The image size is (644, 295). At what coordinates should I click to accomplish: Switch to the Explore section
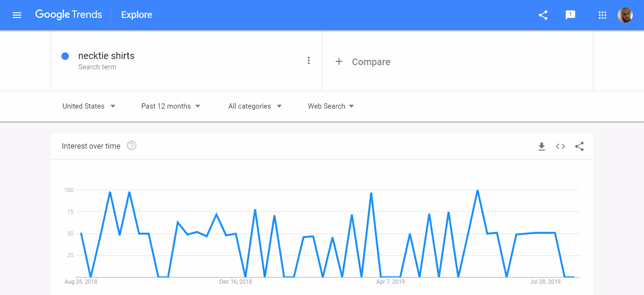click(136, 15)
